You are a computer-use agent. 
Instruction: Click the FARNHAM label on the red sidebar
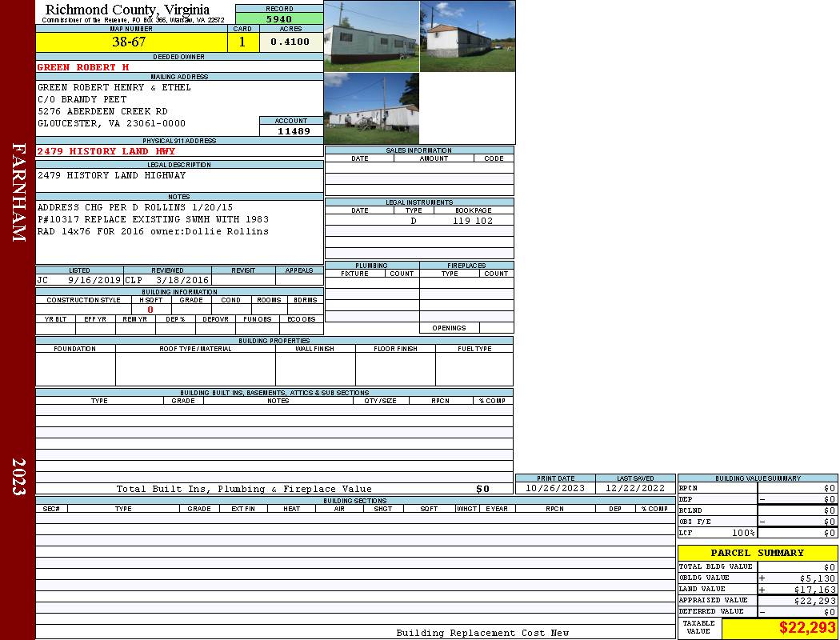pos(18,193)
